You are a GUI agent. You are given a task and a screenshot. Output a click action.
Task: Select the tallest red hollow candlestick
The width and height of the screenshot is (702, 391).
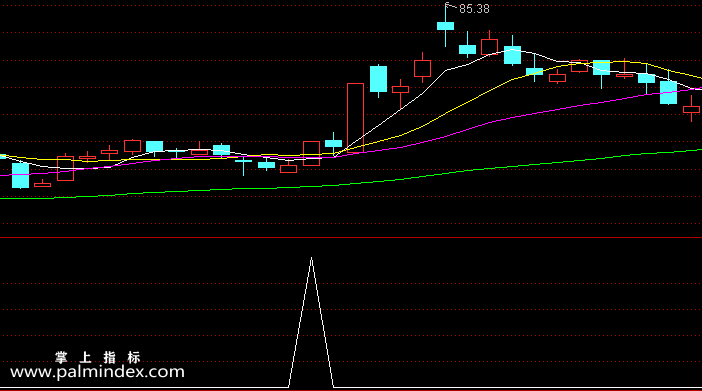click(x=355, y=118)
